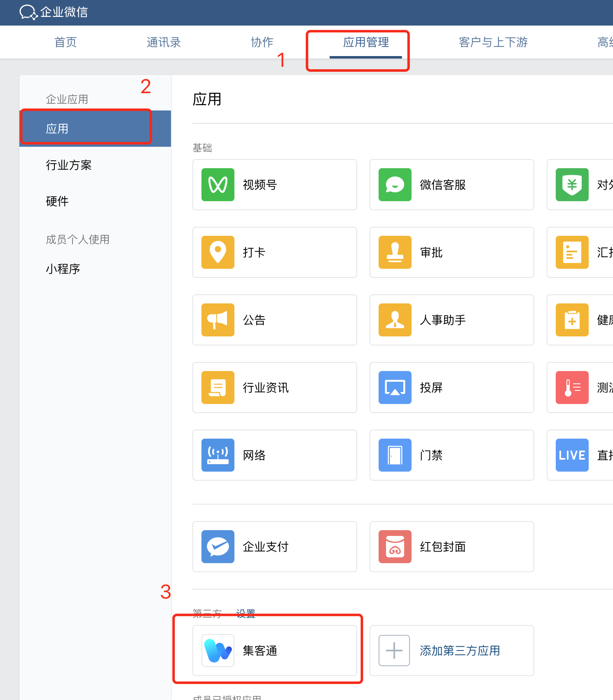Open the 协作 tab
613x700 pixels.
pyautogui.click(x=262, y=42)
